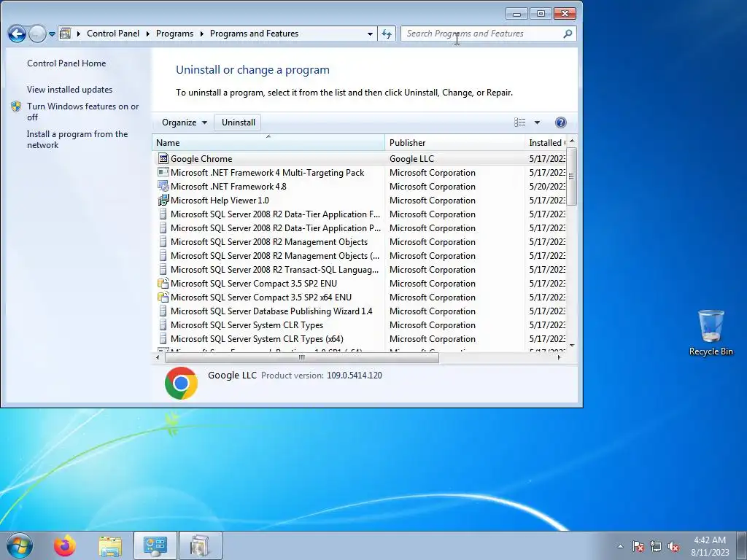Click the .NET Framework 4.8 row icon
Viewport: 747px width, 560px height.
(x=163, y=186)
